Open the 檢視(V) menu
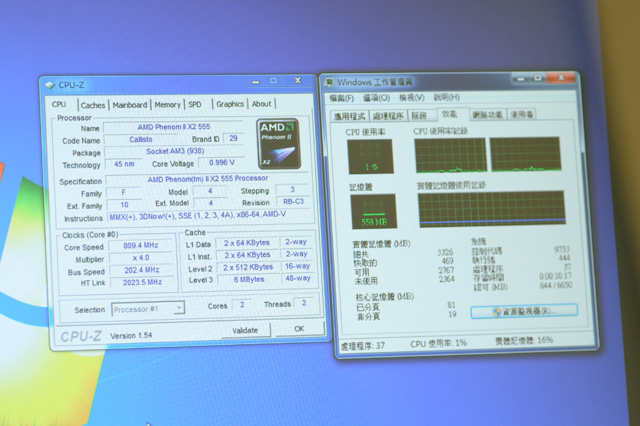Image resolution: width=640 pixels, height=426 pixels. [x=411, y=97]
